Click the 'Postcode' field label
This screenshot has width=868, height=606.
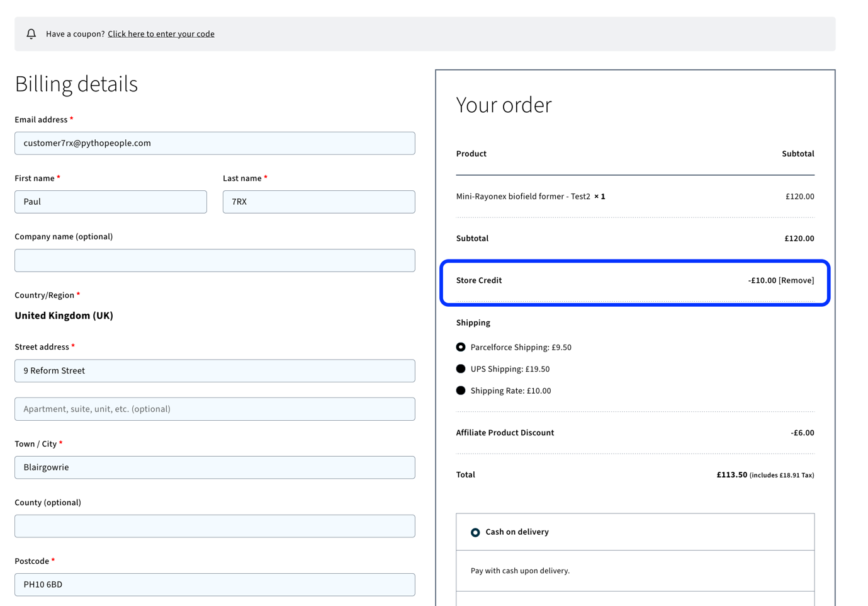tap(31, 561)
